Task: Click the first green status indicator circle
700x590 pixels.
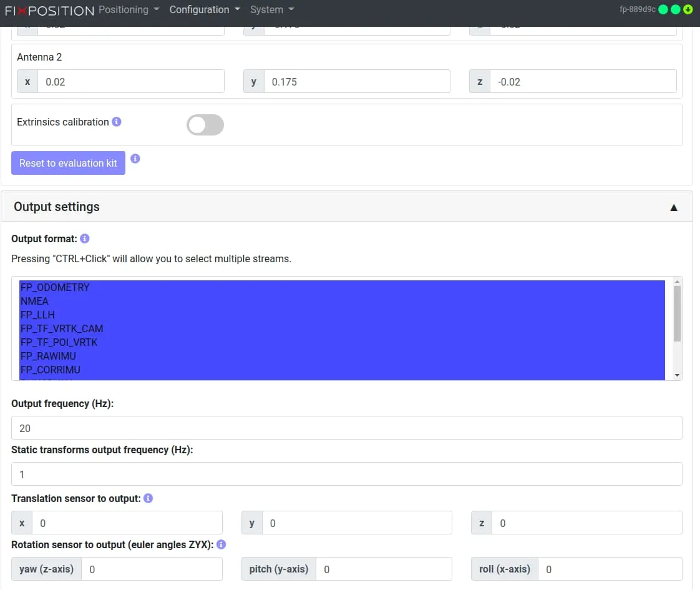Action: (x=663, y=9)
